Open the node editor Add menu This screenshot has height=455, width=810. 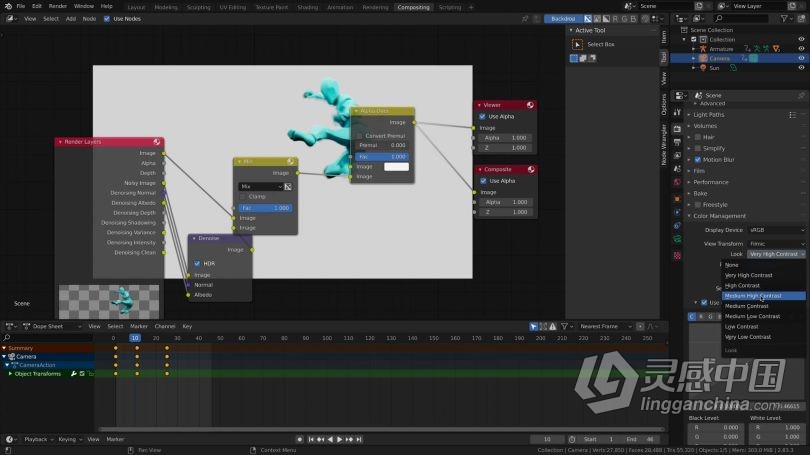71,19
